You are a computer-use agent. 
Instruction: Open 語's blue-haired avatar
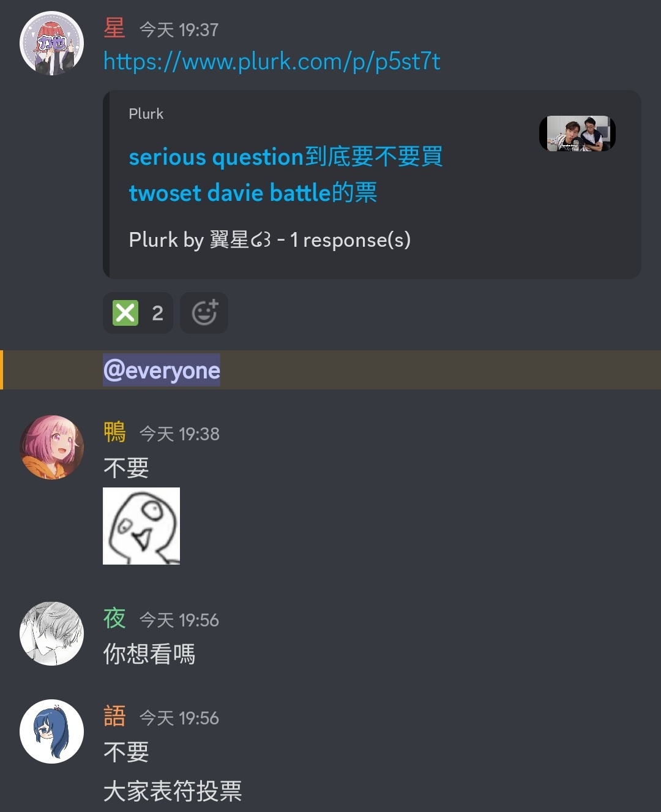[x=52, y=732]
